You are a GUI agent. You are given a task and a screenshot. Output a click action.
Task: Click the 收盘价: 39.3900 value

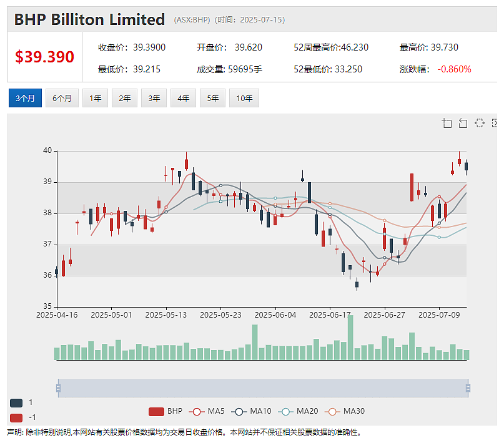[132, 47]
